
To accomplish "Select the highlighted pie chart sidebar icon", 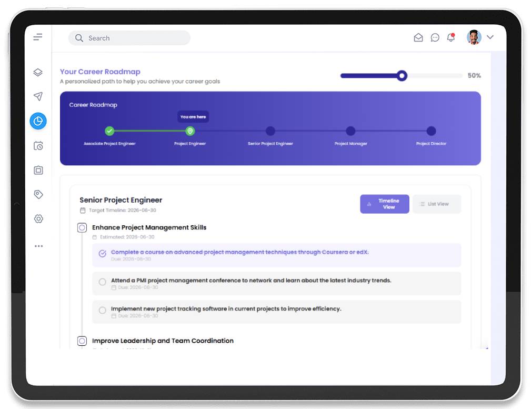I will (38, 121).
